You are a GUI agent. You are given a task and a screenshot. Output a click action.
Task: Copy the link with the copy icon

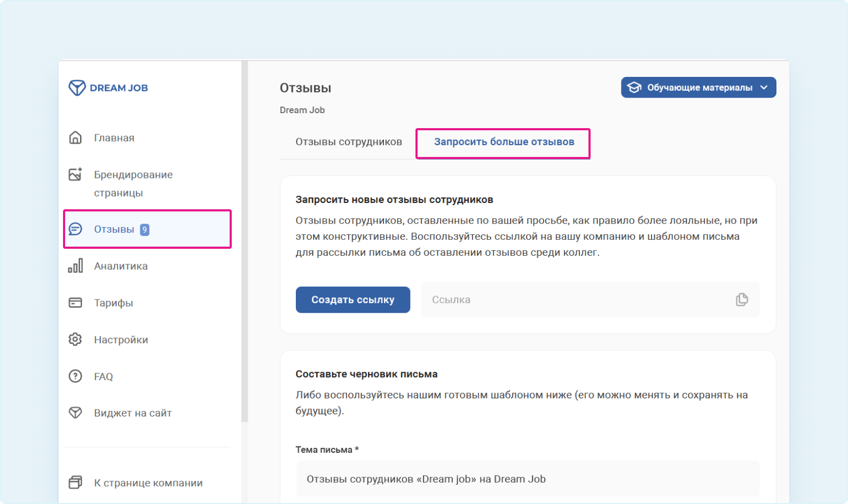pos(742,300)
